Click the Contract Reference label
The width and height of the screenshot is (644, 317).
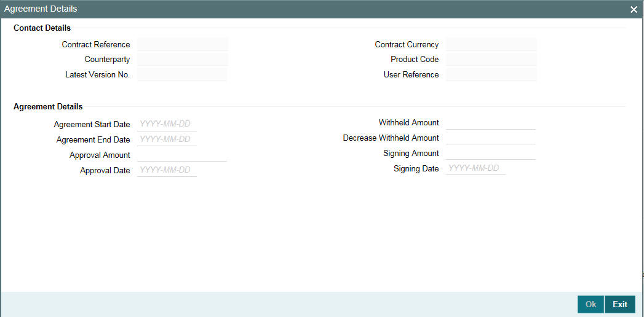(96, 44)
